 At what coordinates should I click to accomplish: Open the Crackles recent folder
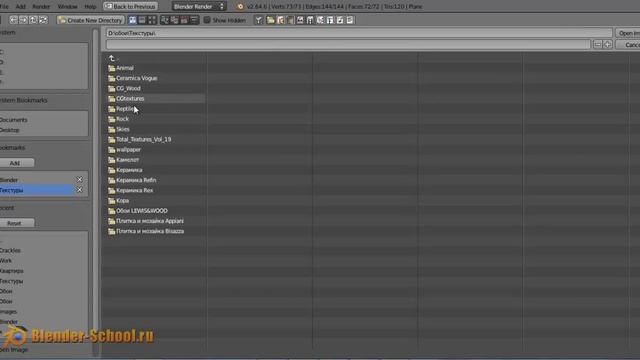10,250
